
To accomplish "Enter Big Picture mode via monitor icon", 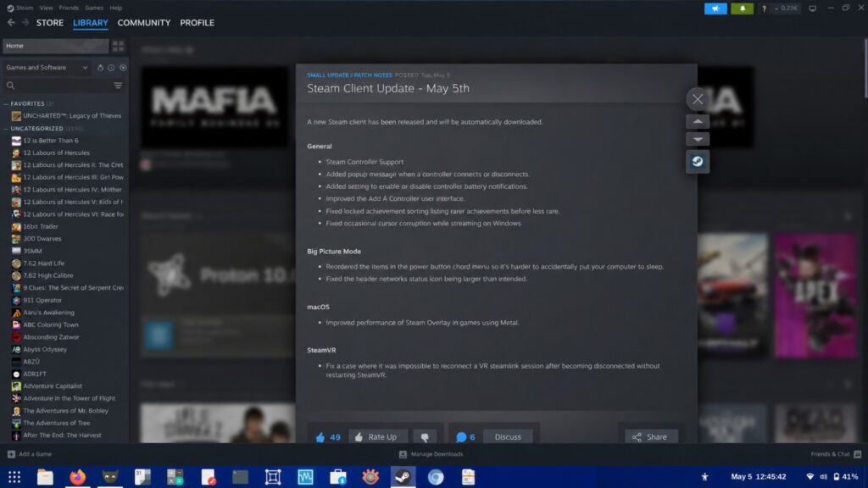I will click(812, 8).
